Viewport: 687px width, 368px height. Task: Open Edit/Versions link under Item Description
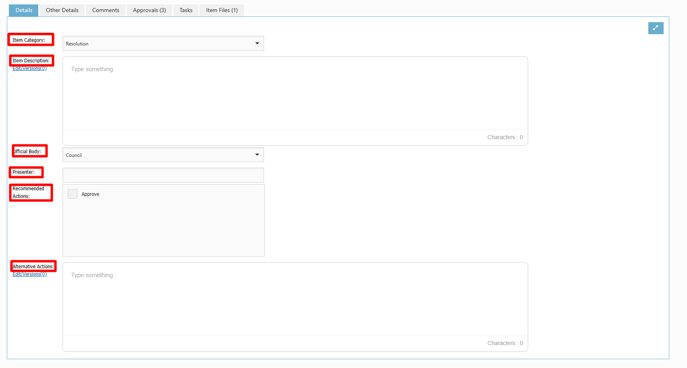point(30,68)
